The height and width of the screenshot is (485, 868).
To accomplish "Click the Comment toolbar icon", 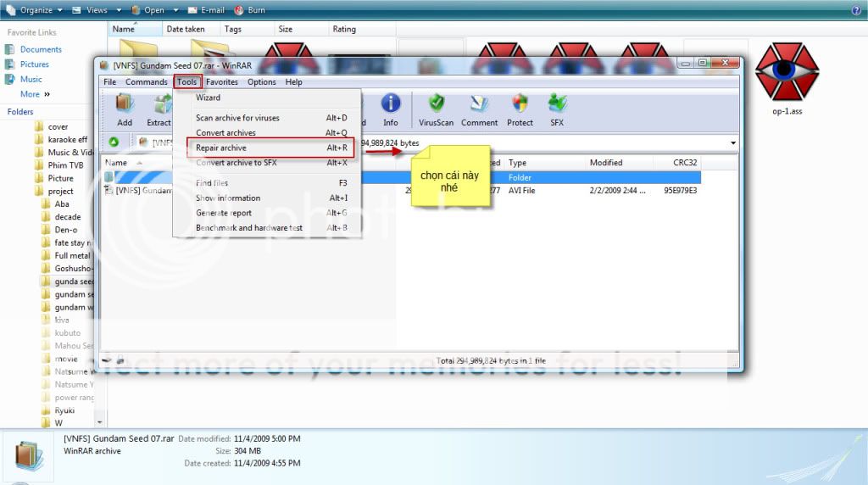I will (x=479, y=108).
